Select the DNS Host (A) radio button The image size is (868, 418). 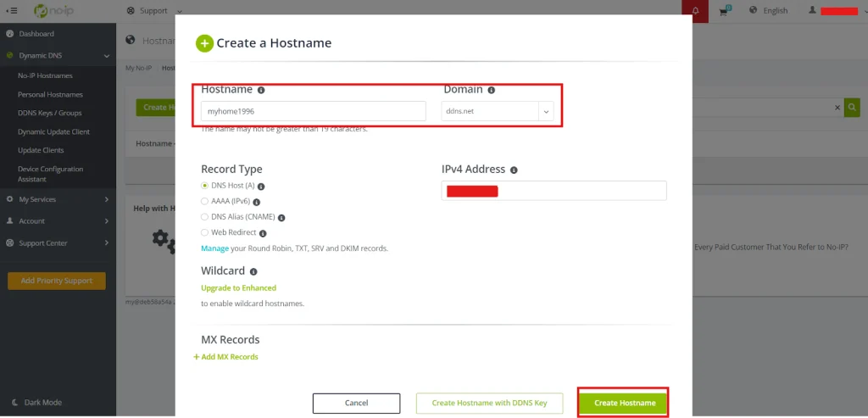click(204, 186)
